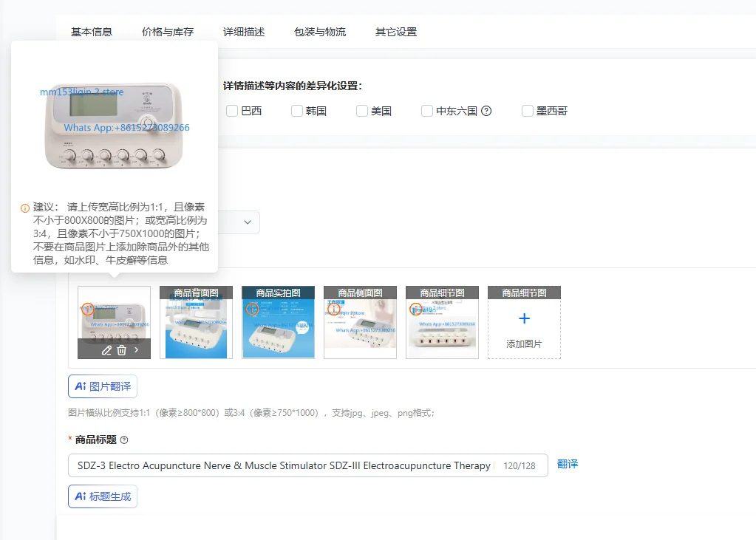
Task: Move first image right with arrow icon
Action: coord(137,350)
